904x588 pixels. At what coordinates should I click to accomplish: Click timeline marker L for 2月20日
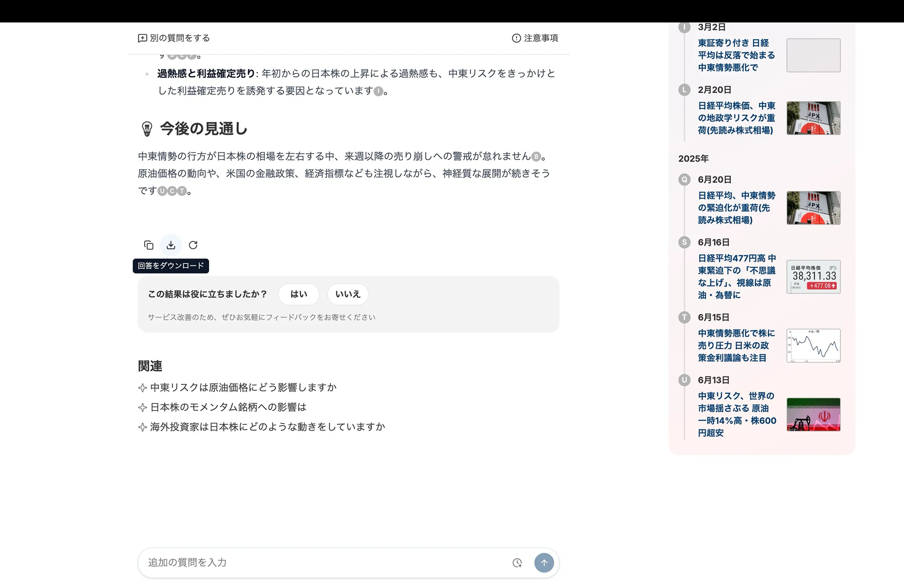684,90
